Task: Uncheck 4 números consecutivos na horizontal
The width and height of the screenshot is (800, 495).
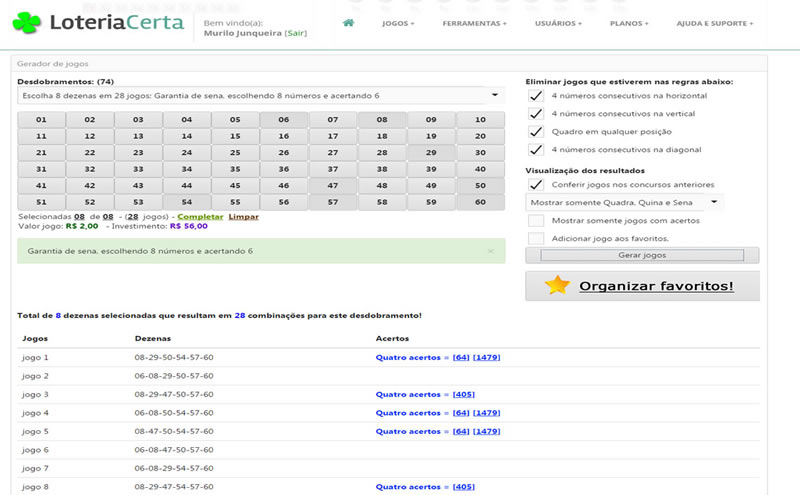Action: [536, 96]
